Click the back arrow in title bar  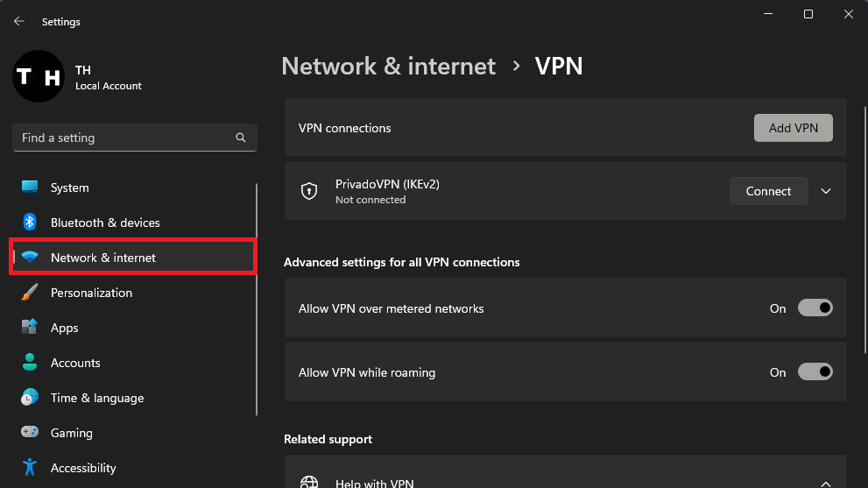coord(19,21)
